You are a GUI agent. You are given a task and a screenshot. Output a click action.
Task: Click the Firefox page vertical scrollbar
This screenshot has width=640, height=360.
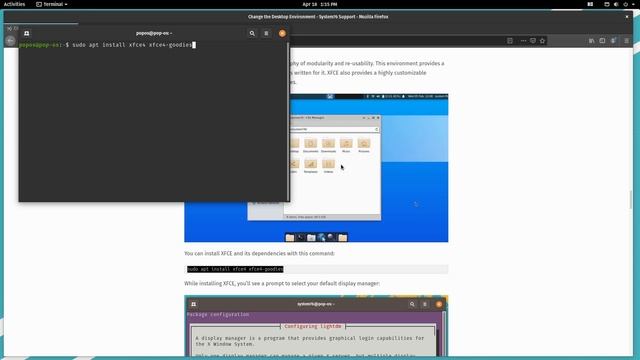[631, 200]
